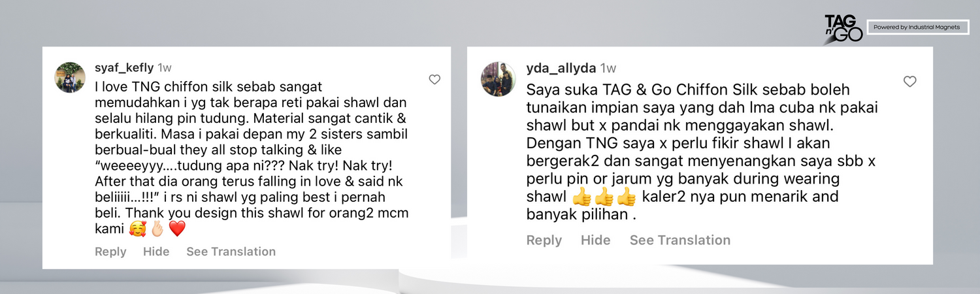The image size is (980, 294).
Task: Click the 1w timestamp beside yda_allyda
Action: [x=608, y=69]
